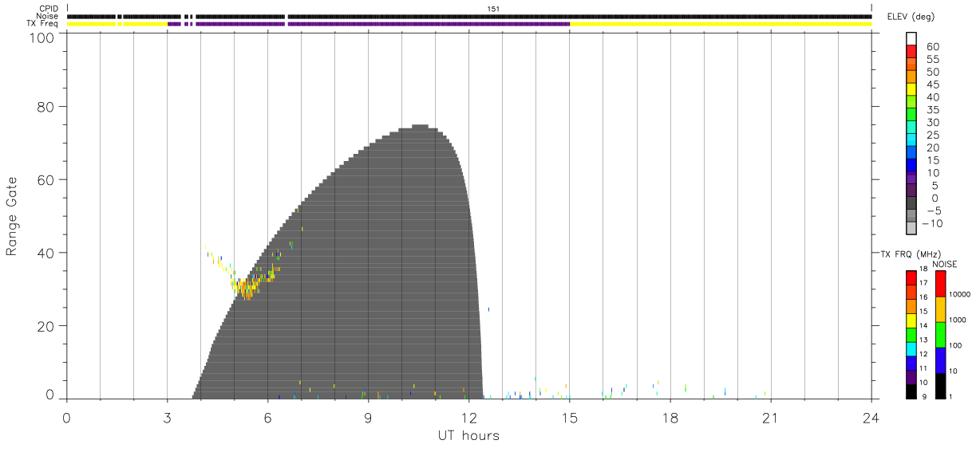Select the blue 10–100 NOISE swatch
The image size is (980, 452).
[x=941, y=360]
